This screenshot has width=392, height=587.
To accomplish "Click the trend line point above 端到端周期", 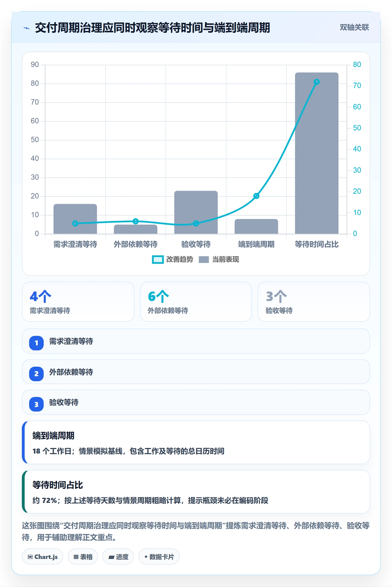I will [x=256, y=196].
